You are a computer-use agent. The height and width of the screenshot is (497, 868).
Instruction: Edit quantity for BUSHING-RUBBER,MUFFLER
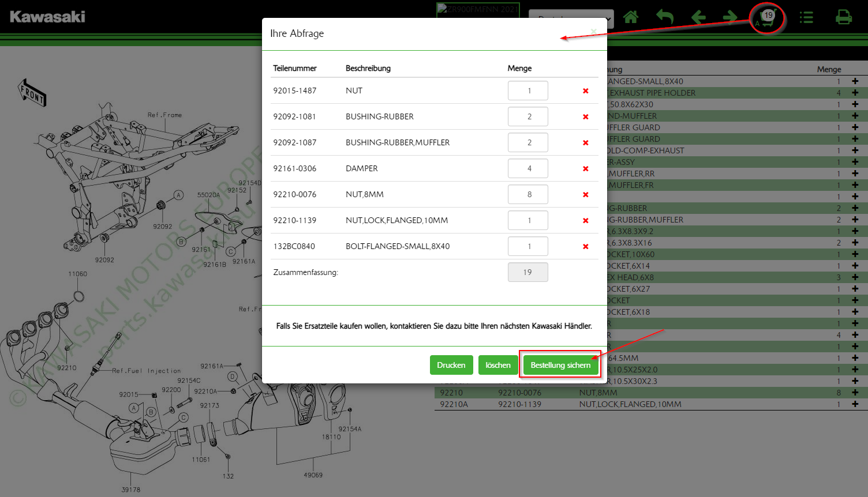(x=528, y=142)
